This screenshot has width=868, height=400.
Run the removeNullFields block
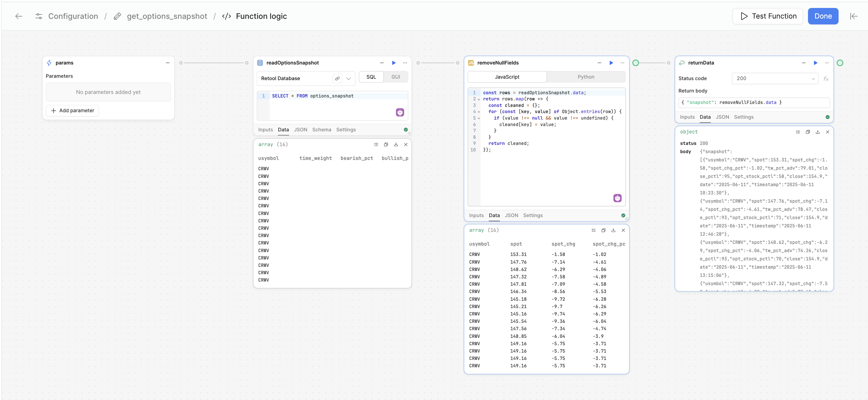point(611,63)
